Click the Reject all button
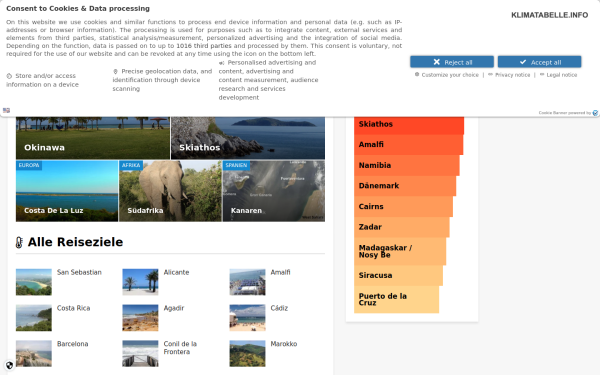 452,62
